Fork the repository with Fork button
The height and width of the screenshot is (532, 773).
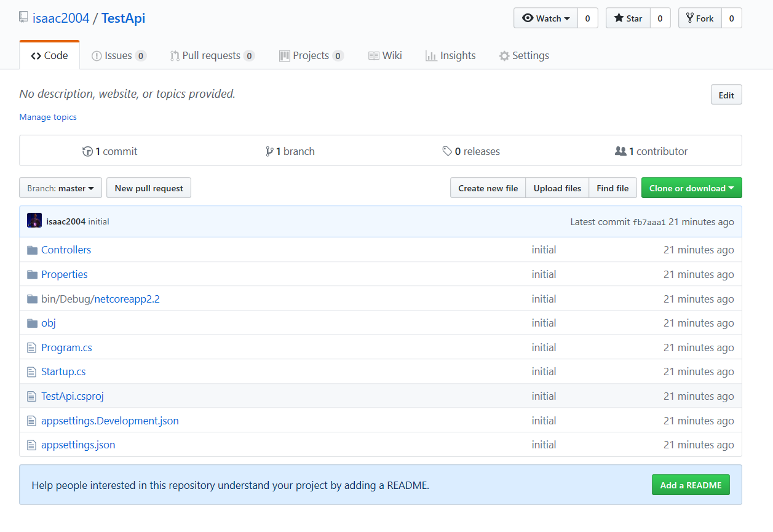[x=700, y=18]
